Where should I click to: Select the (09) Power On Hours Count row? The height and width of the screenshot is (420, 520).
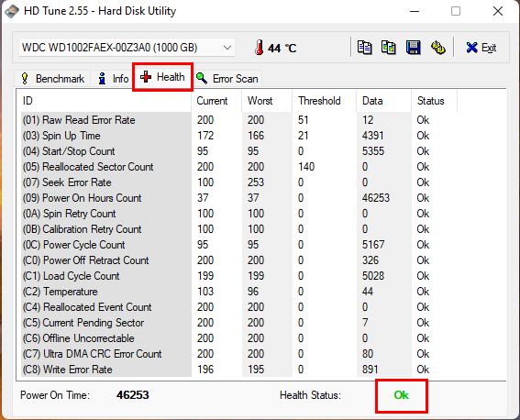pyautogui.click(x=239, y=198)
